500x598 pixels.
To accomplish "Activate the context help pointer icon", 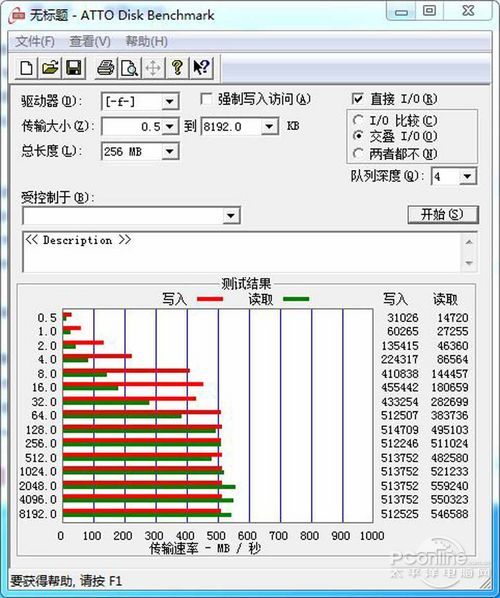I will 201,68.
